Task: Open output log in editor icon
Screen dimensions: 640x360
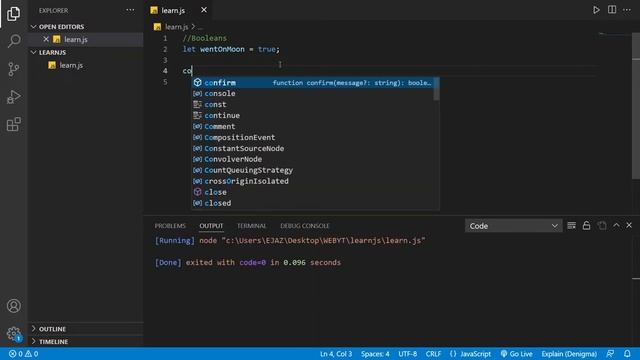Action: pyautogui.click(x=602, y=225)
